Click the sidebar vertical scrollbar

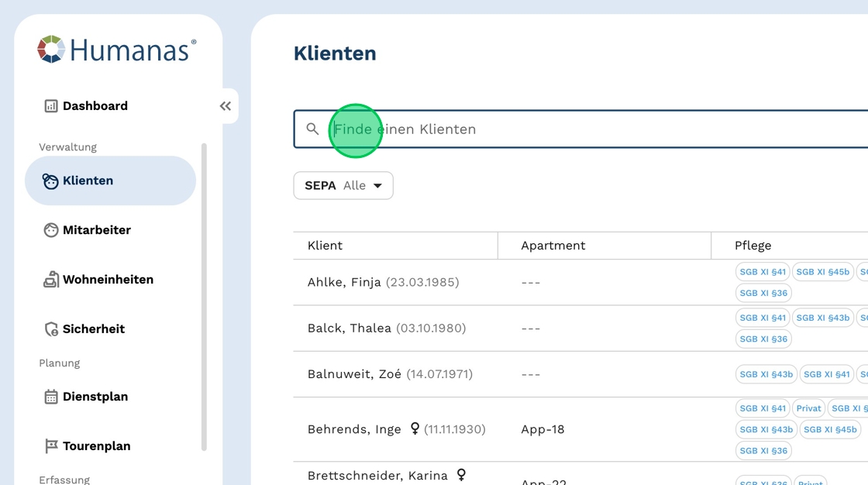click(x=204, y=294)
